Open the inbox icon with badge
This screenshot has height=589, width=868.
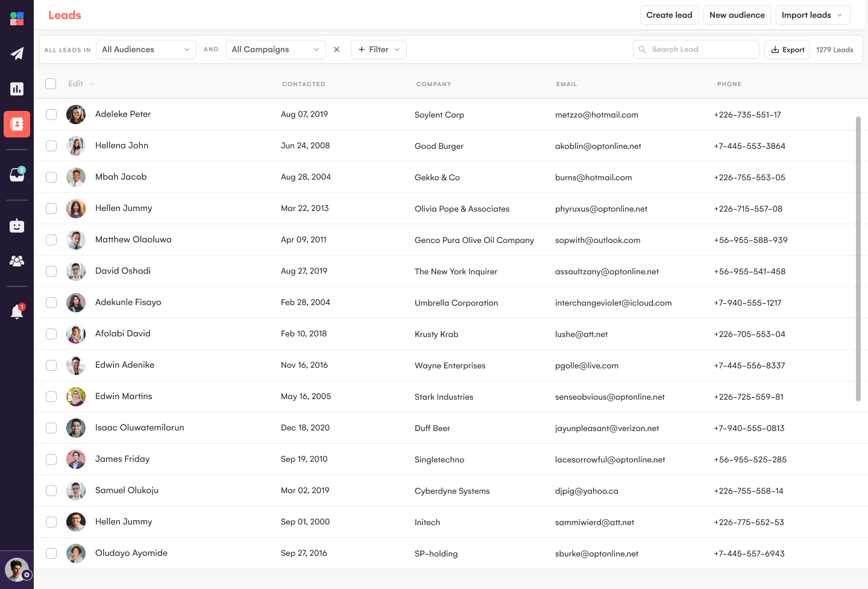tap(17, 174)
